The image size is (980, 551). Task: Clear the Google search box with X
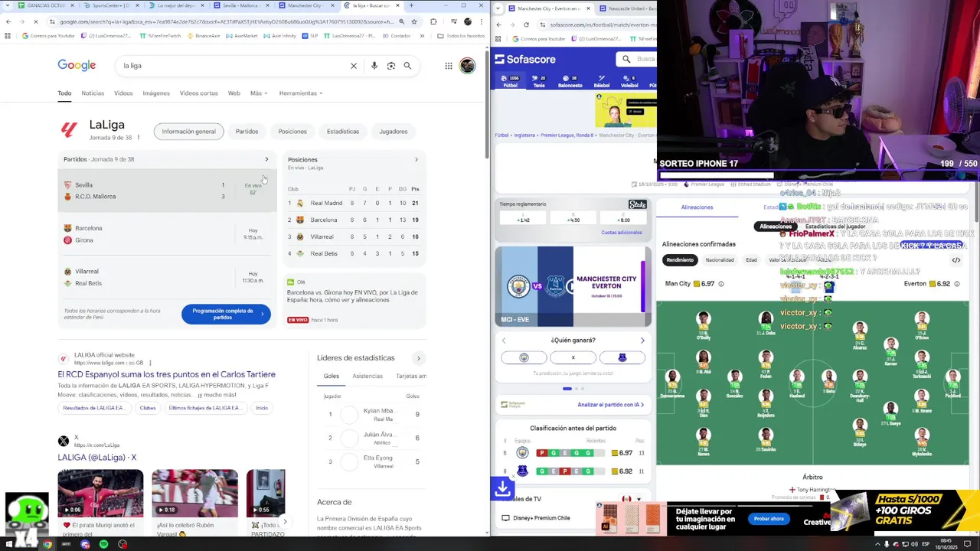pyautogui.click(x=354, y=66)
